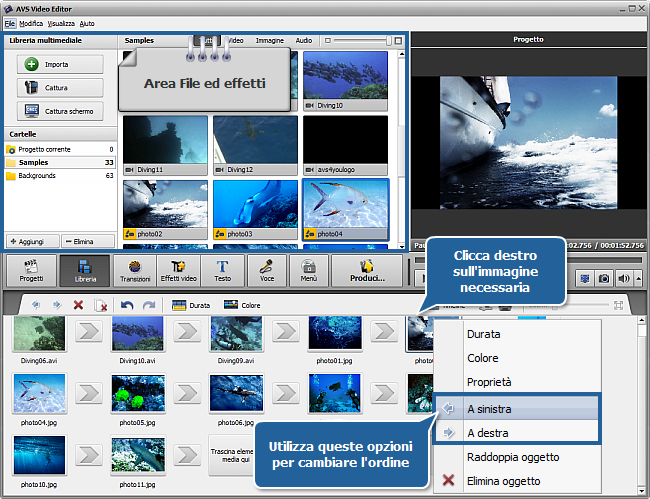650x499 pixels.
Task: Show only Audio files tab
Action: pos(304,41)
